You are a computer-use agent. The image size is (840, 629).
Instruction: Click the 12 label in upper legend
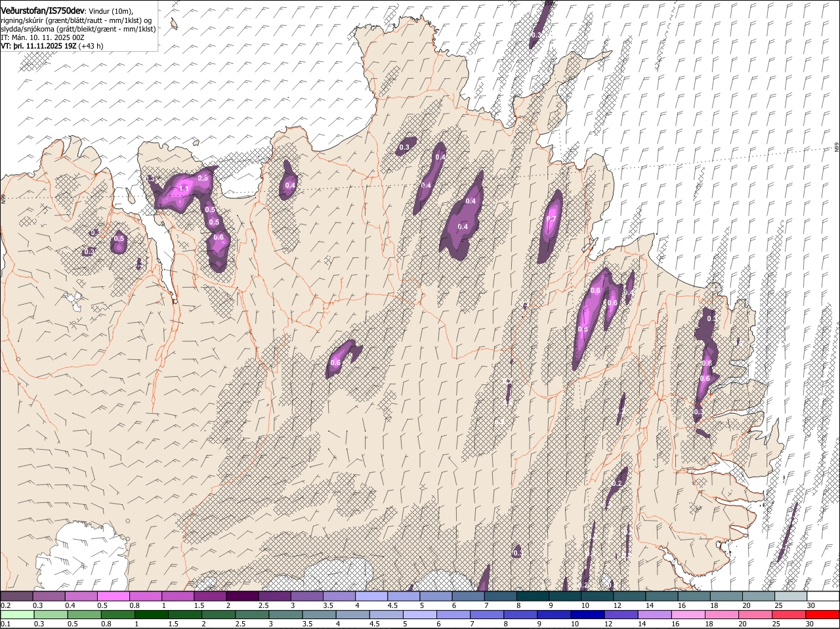[x=617, y=605]
